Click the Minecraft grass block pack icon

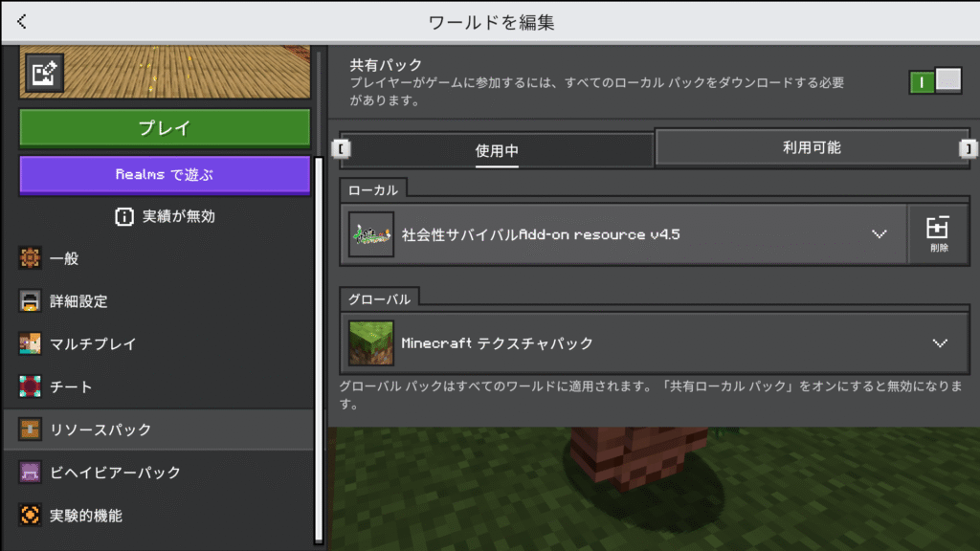[x=371, y=342]
